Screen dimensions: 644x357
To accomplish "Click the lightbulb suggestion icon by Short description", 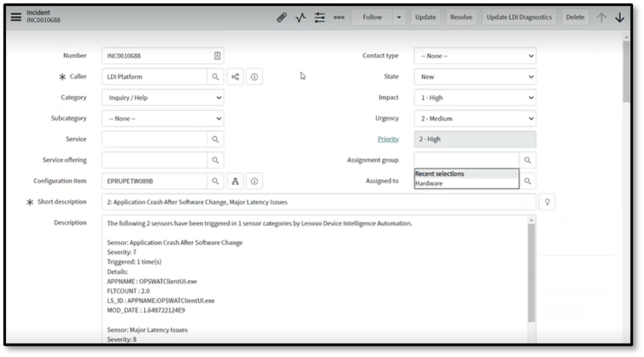I will click(546, 202).
